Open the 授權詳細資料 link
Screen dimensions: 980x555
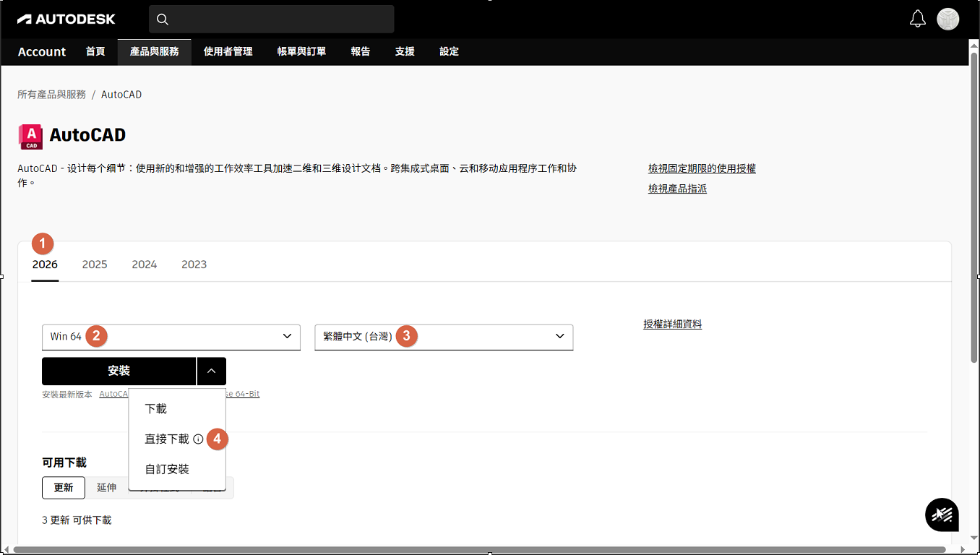point(672,324)
